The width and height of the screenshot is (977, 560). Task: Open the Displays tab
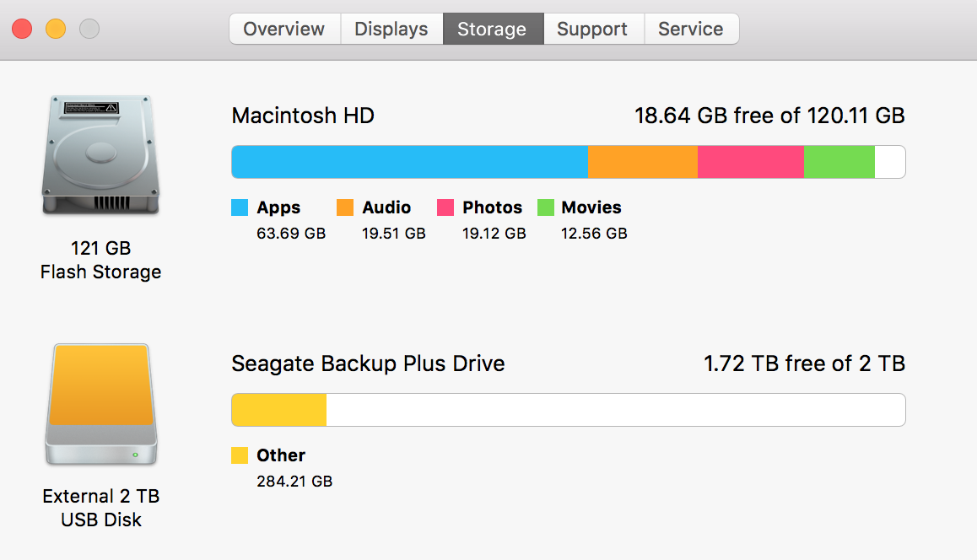pos(391,29)
